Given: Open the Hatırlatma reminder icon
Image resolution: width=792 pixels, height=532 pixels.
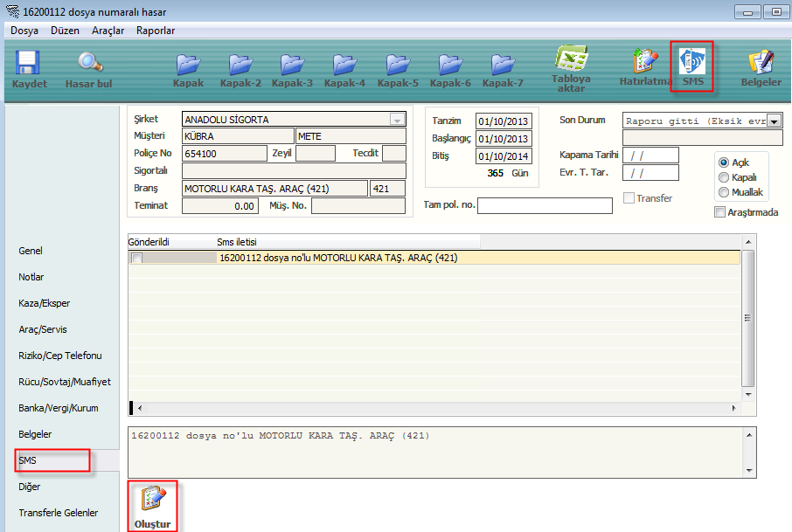Looking at the screenshot, I should click(x=644, y=66).
